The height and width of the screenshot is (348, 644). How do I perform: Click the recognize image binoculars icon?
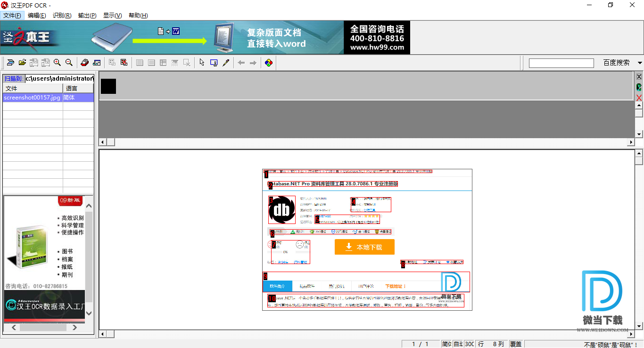(x=97, y=62)
